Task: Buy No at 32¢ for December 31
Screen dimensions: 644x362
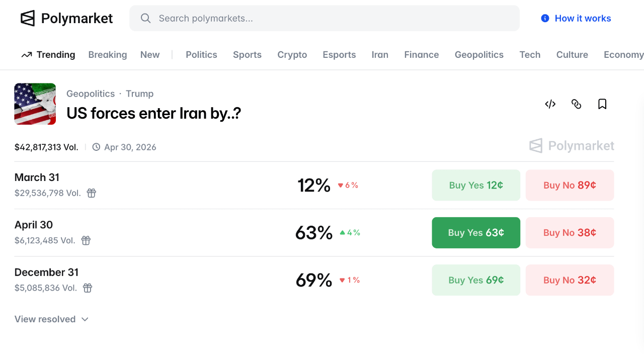Action: tap(570, 280)
